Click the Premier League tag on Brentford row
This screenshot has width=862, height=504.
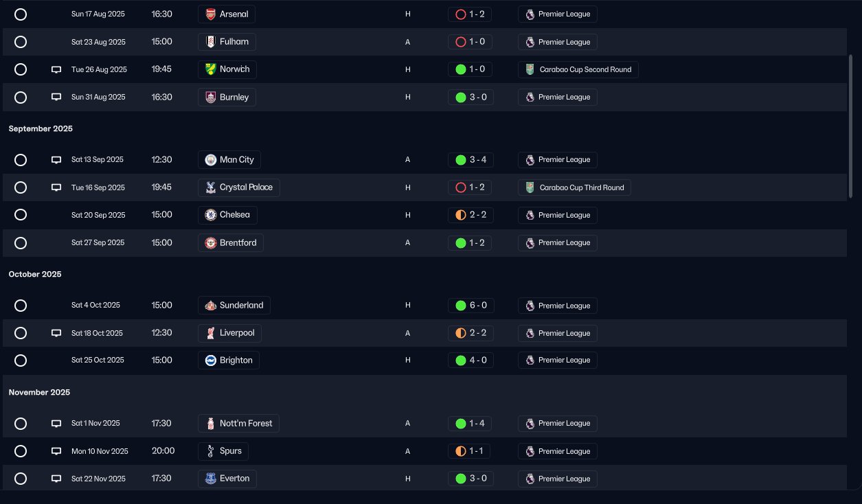(x=557, y=242)
